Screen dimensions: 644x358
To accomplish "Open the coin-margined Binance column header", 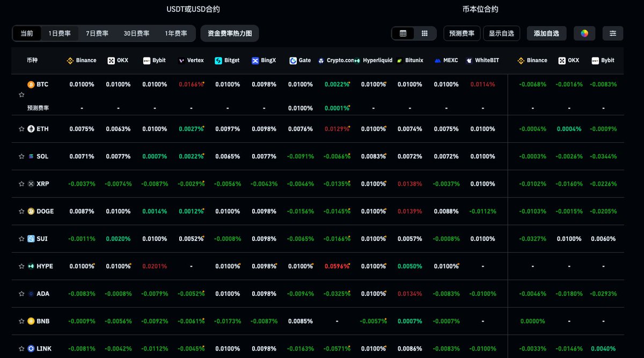I will 532,61.
